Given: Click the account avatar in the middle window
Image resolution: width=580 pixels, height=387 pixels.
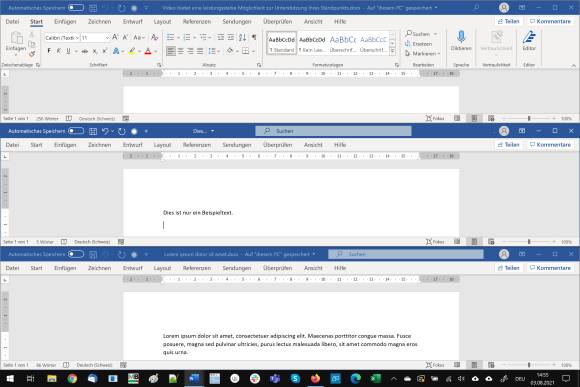Looking at the screenshot, I should 504,131.
